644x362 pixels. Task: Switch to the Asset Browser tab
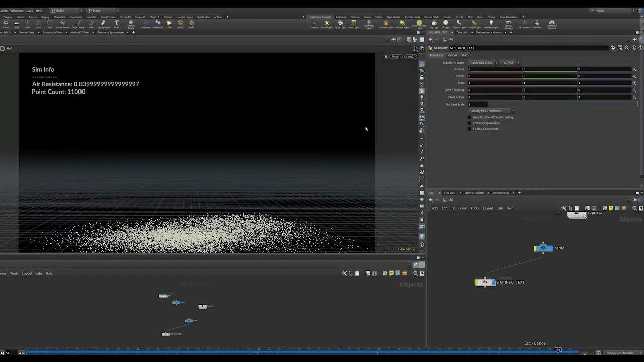coord(500,193)
